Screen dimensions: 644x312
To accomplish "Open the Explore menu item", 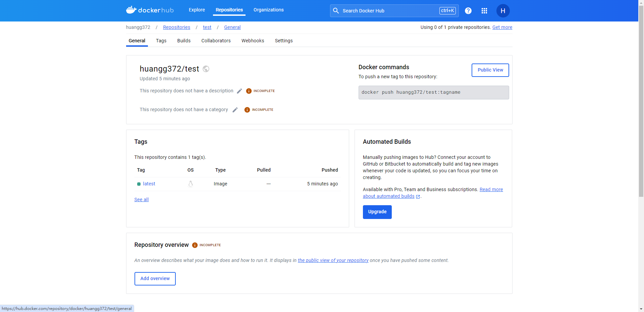I will [197, 10].
